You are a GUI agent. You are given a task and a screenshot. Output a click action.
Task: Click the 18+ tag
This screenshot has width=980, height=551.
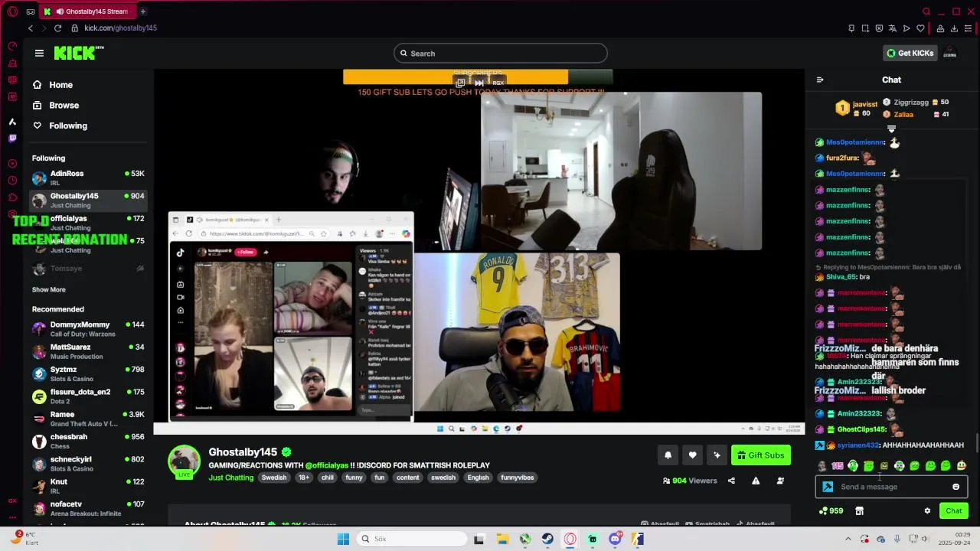click(x=304, y=478)
